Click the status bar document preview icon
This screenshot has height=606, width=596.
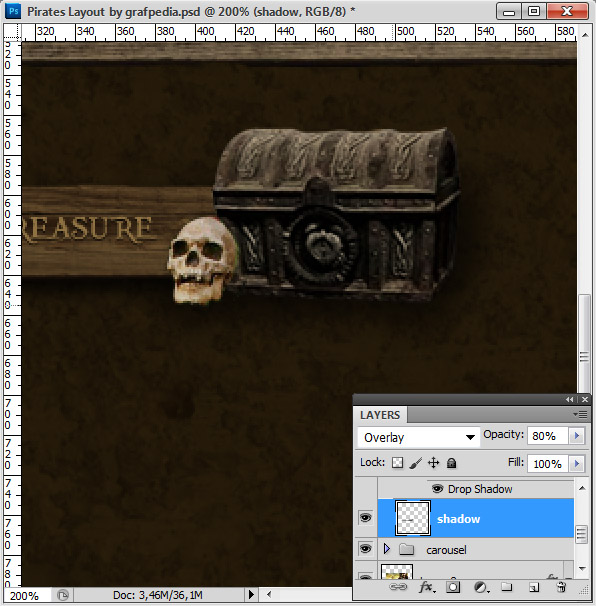click(62, 595)
